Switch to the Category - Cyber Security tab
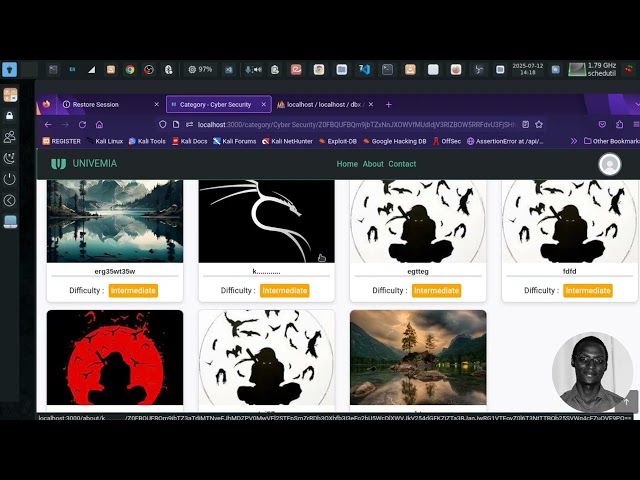Image resolution: width=640 pixels, height=480 pixels. (218, 104)
